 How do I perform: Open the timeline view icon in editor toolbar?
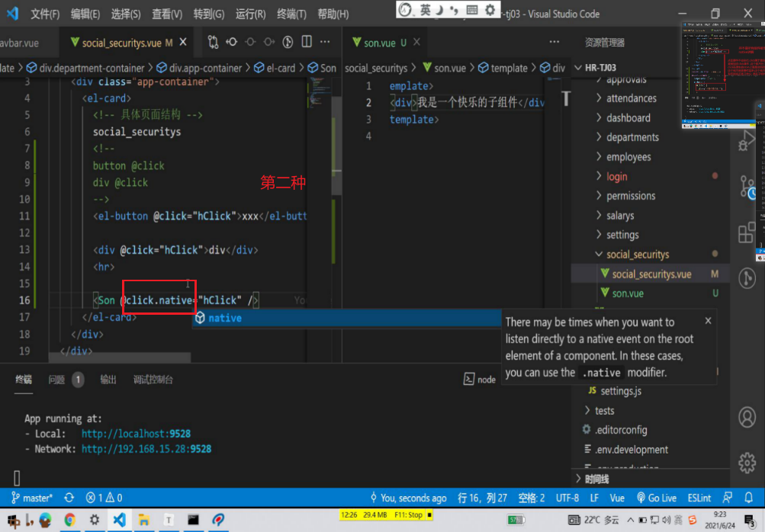coord(288,42)
